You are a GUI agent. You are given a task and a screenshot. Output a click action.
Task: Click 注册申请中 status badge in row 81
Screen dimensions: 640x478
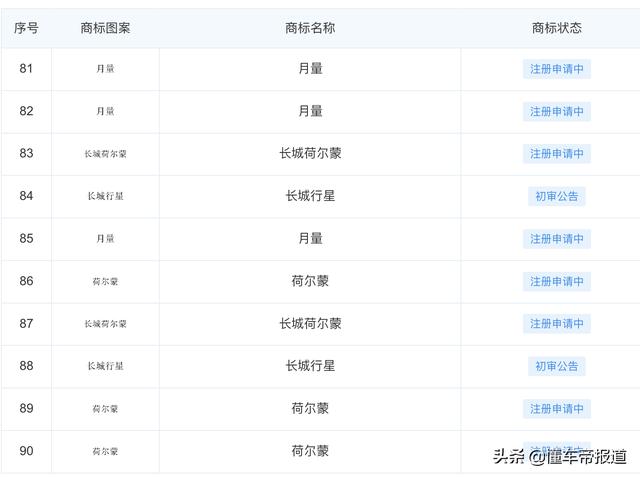557,69
